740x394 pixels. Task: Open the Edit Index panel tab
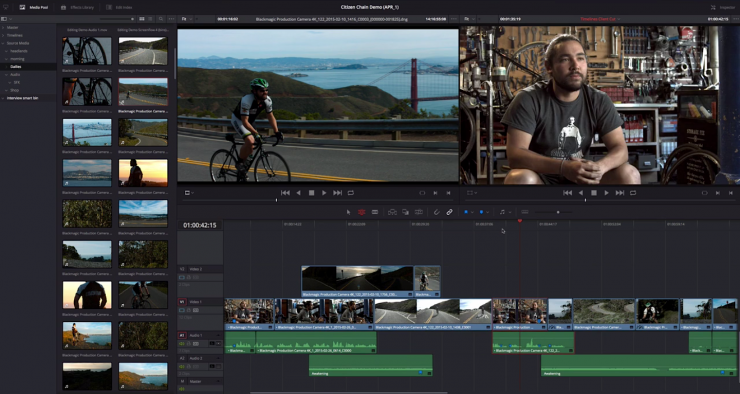pos(119,8)
